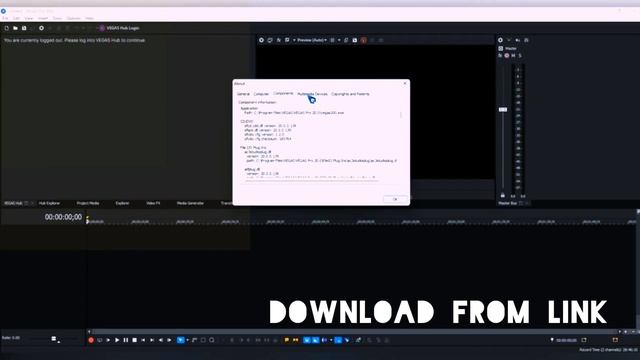The height and width of the screenshot is (360, 640).
Task: Toggle the Master fader channel lock
Action: 503,196
